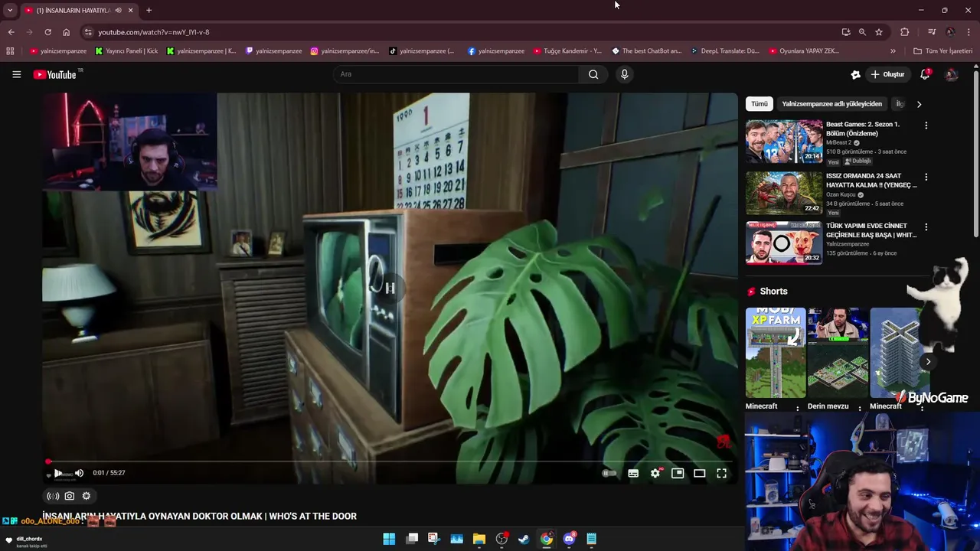Click the Chrome address bar URL
The image size is (980, 551).
tap(153, 32)
